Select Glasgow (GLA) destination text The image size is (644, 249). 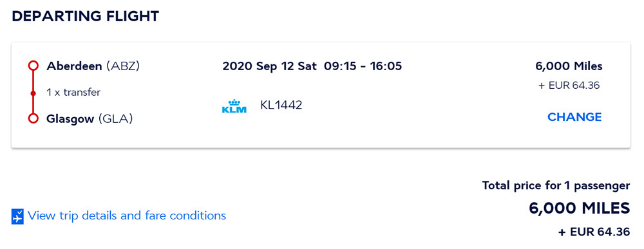point(90,119)
